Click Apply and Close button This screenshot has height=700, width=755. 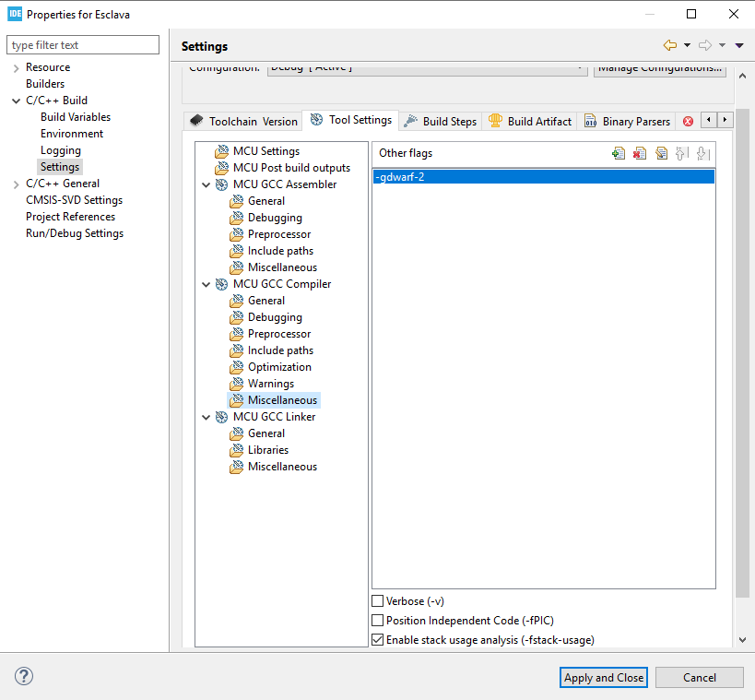click(604, 677)
